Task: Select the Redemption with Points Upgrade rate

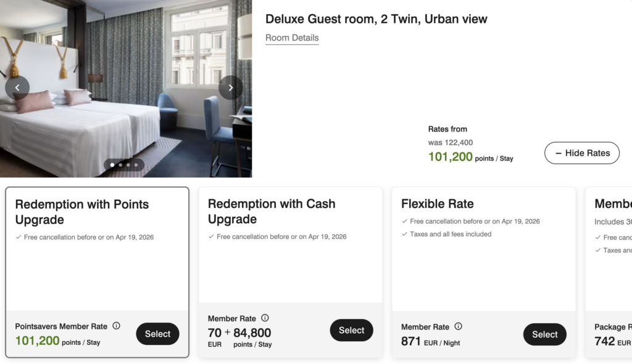Action: tap(157, 334)
